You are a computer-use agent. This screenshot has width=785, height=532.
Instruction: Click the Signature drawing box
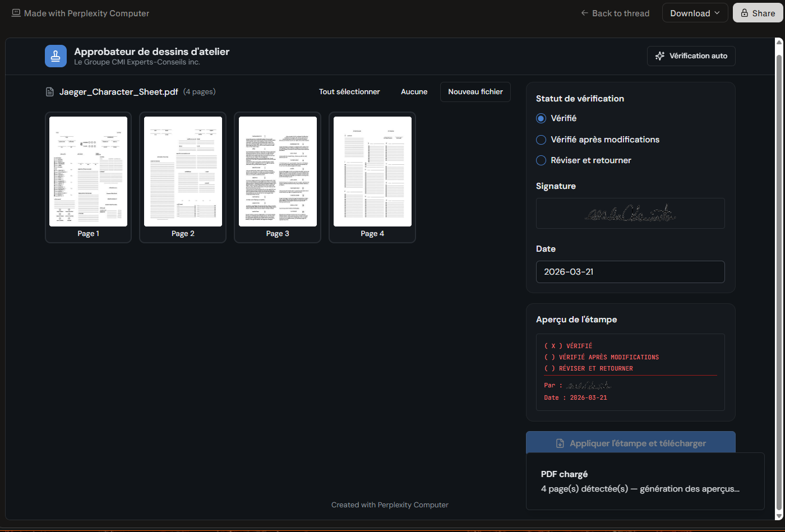coord(630,213)
